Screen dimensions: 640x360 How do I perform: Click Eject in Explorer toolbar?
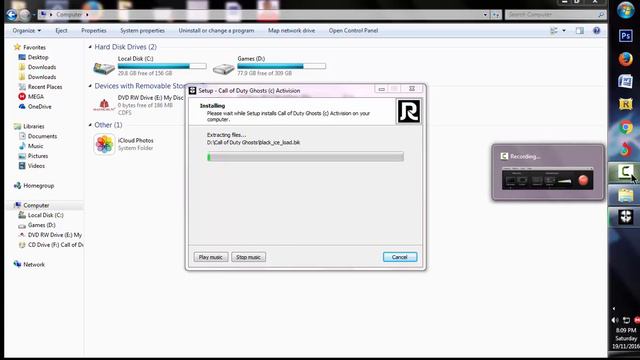pyautogui.click(x=61, y=31)
